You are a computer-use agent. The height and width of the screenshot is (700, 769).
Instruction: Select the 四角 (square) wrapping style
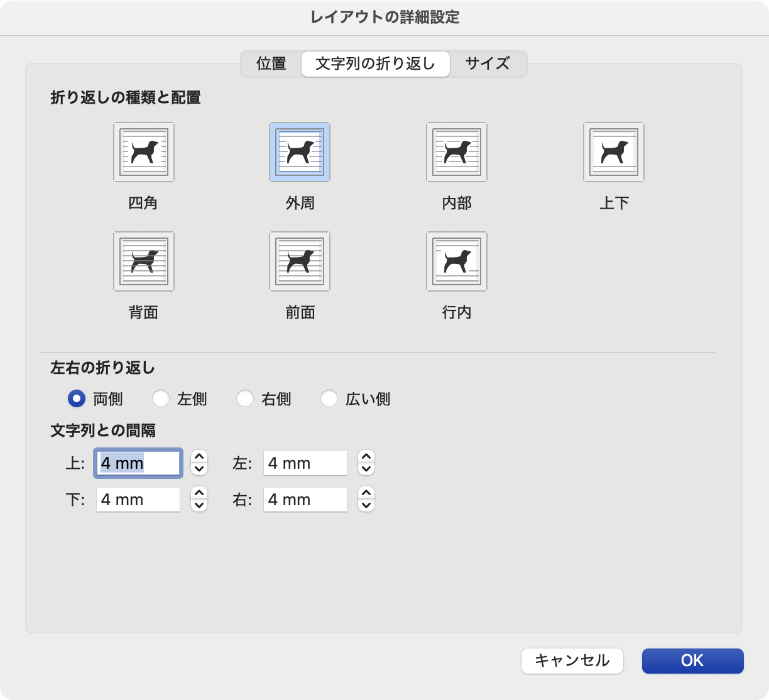point(143,151)
